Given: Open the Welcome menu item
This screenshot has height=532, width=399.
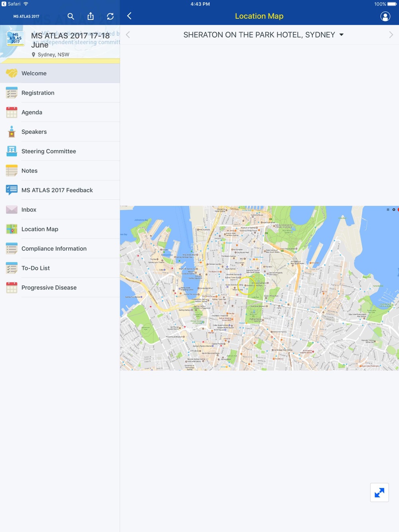Looking at the screenshot, I should [60, 73].
